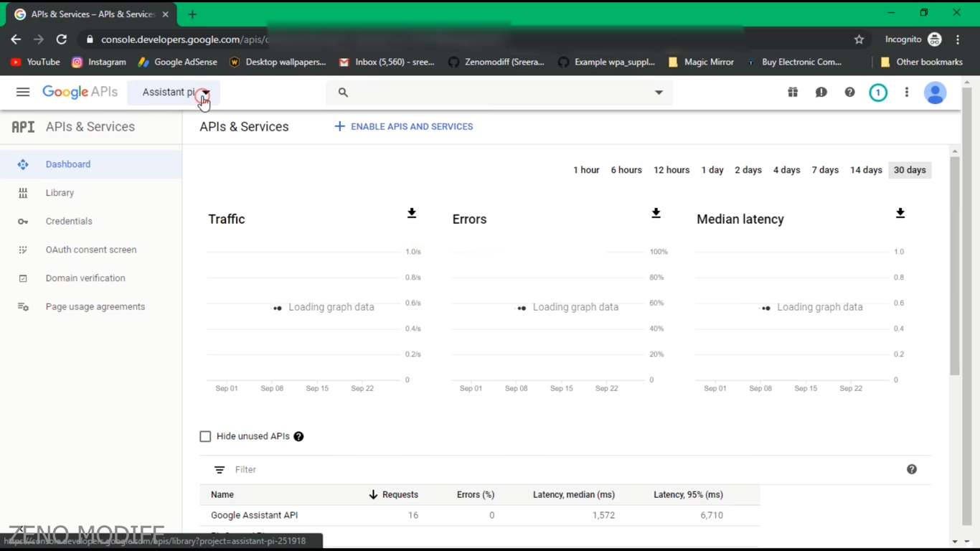Sort by the Requests column header
980x551 pixels.
click(393, 494)
